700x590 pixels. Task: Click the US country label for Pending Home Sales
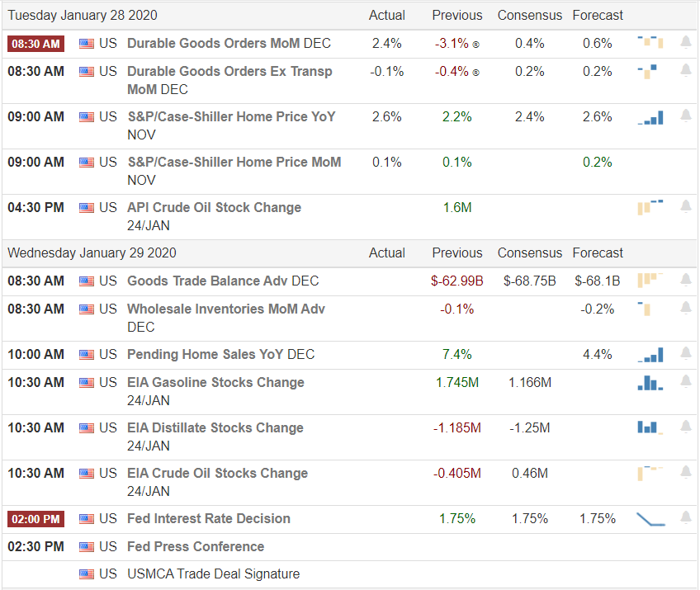point(107,354)
